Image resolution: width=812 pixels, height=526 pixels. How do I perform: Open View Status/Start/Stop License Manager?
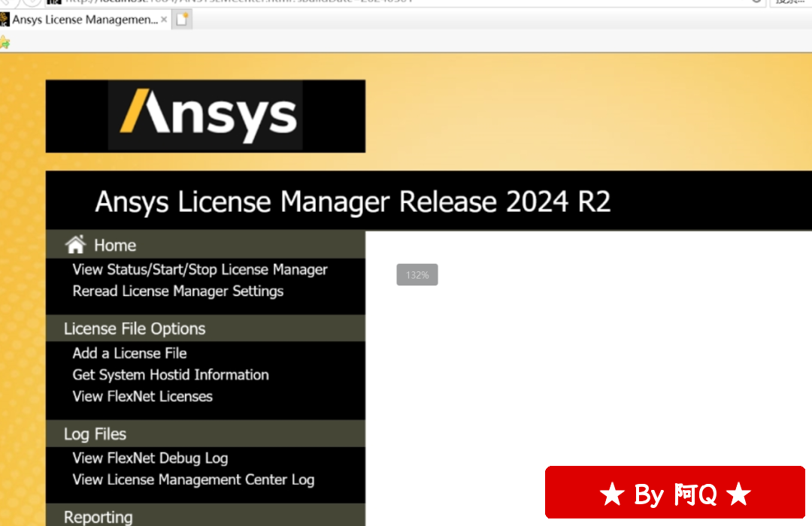(x=200, y=269)
